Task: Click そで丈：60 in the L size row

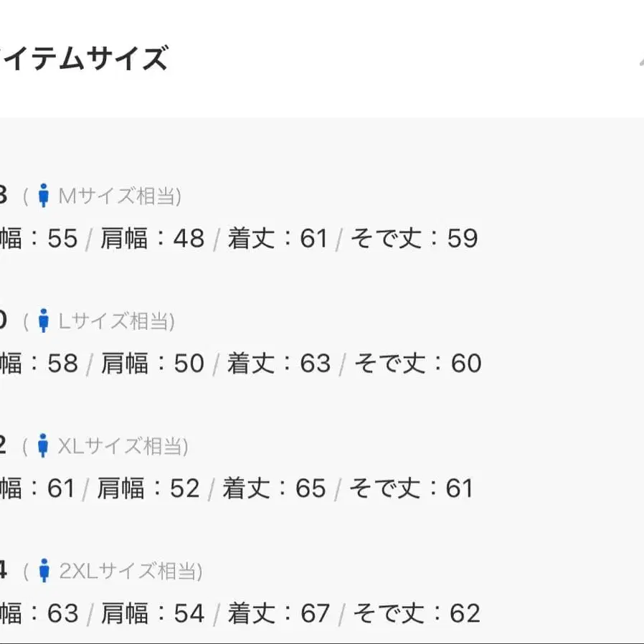Action: (x=417, y=363)
